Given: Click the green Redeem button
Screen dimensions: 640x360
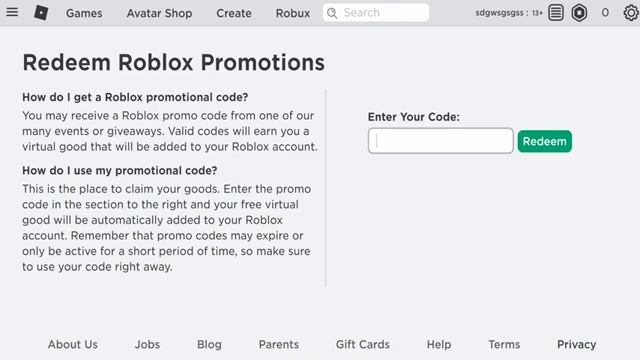Looking at the screenshot, I should click(x=544, y=141).
